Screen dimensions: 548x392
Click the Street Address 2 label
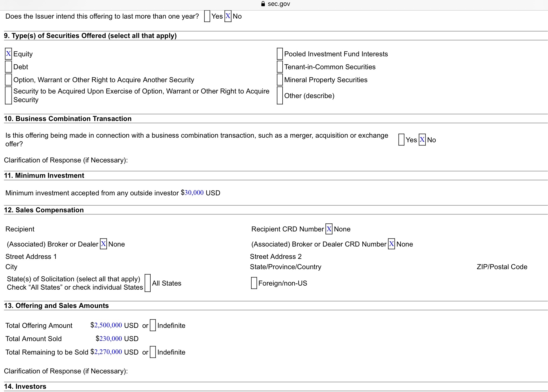(x=276, y=256)
